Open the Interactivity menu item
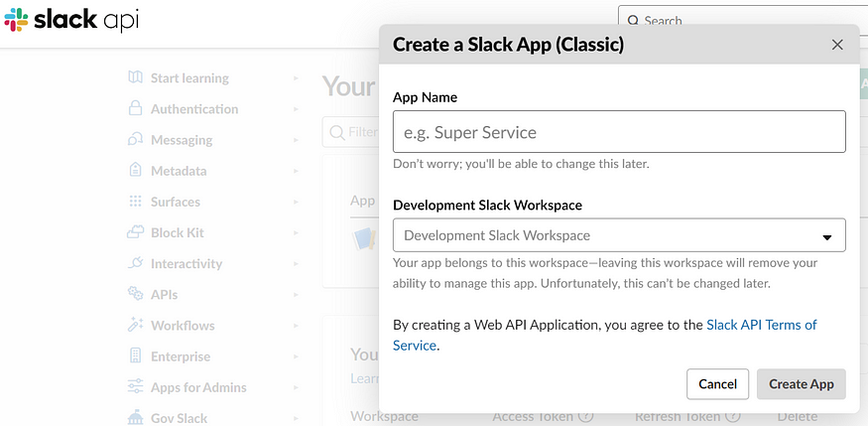 (x=186, y=264)
